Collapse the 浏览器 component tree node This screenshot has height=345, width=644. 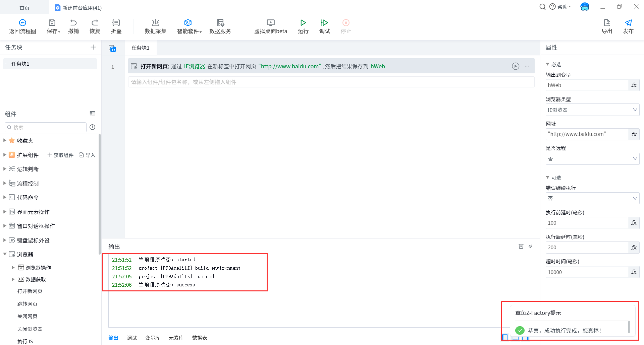5,254
